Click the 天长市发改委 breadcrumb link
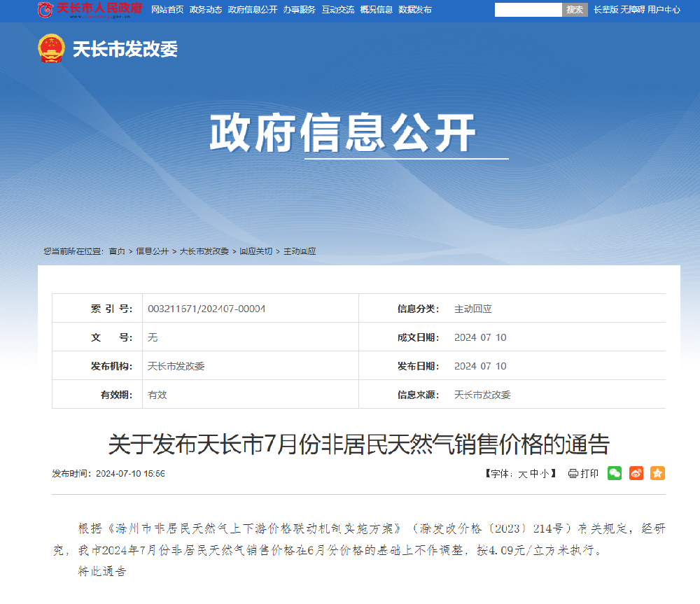700x604 pixels. click(204, 251)
